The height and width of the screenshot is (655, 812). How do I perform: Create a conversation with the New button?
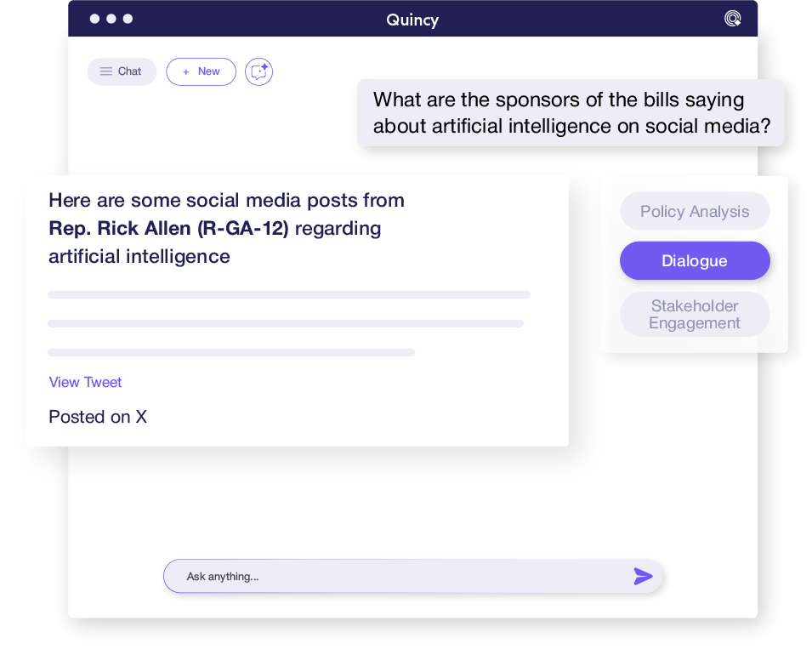pyautogui.click(x=201, y=71)
